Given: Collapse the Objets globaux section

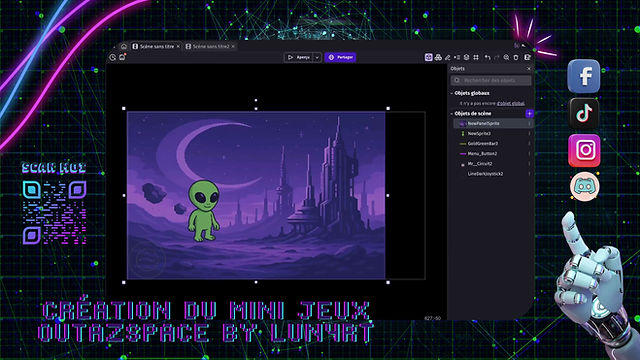Looking at the screenshot, I should coord(452,93).
